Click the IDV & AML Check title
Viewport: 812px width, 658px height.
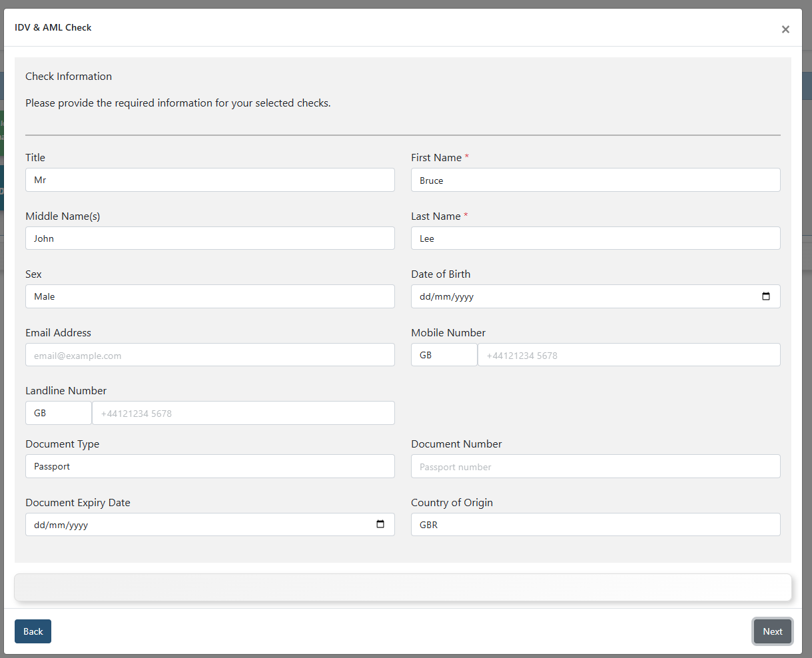pyautogui.click(x=53, y=27)
